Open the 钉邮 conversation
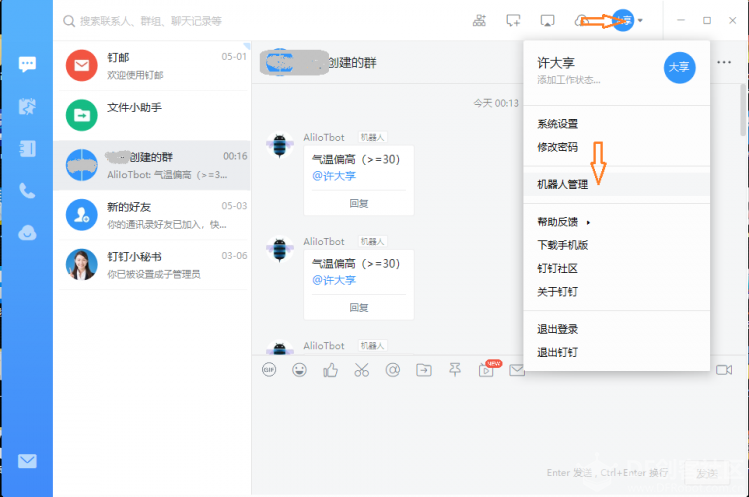The height and width of the screenshot is (497, 749). [x=152, y=65]
